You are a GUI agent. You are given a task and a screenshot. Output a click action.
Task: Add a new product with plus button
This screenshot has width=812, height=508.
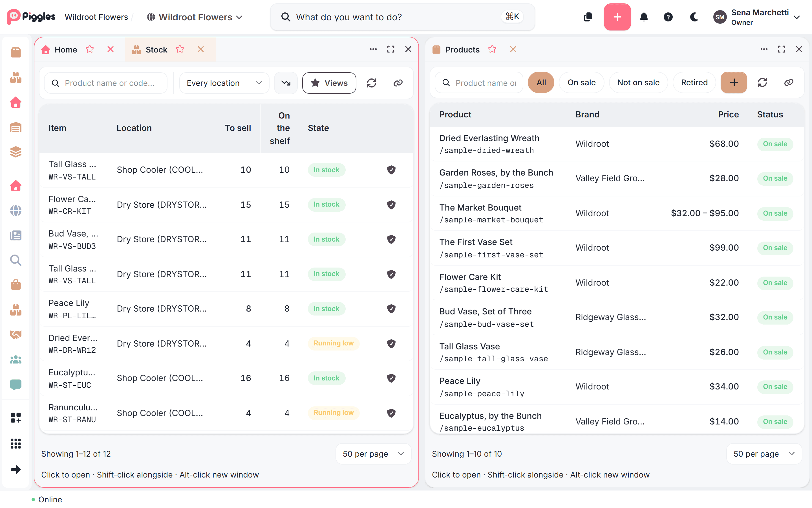[734, 82]
